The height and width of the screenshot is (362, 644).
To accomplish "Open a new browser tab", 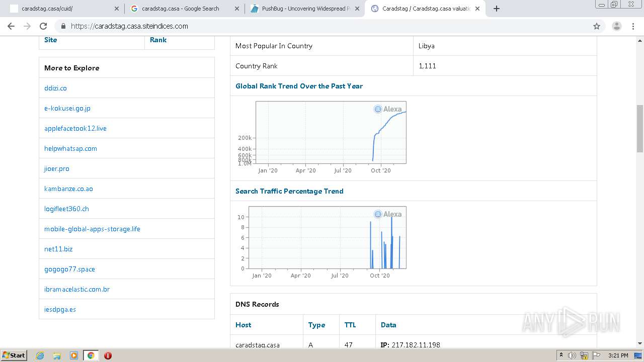I will coord(497,9).
